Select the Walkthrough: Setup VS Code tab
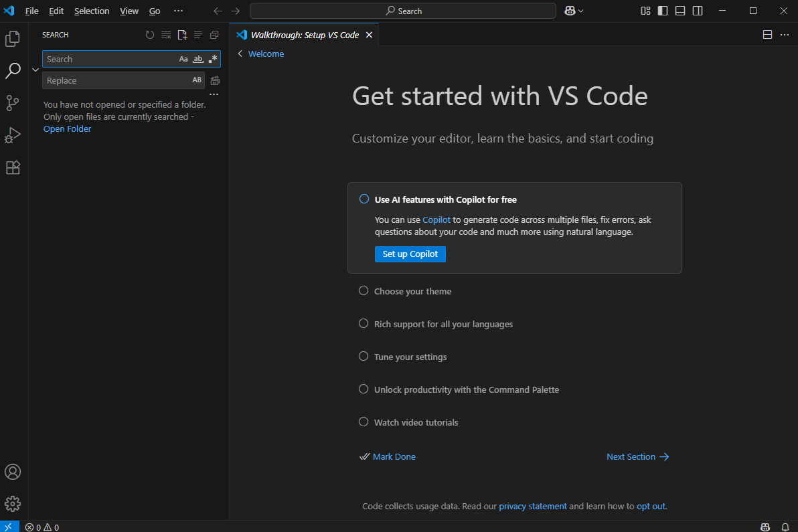Screen dimensions: 798x532 (305, 35)
